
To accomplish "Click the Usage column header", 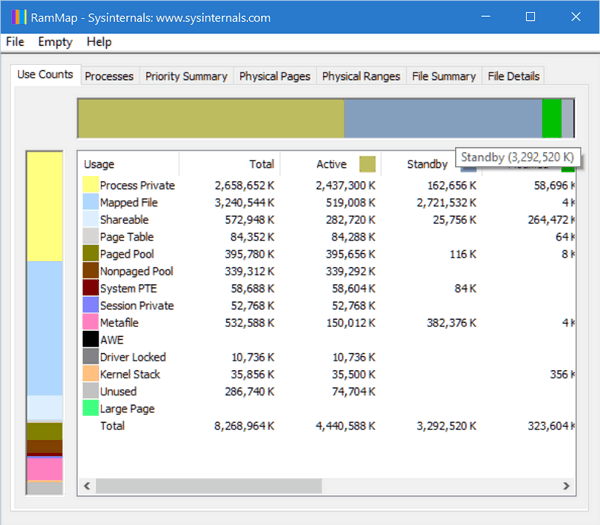I will 129,164.
